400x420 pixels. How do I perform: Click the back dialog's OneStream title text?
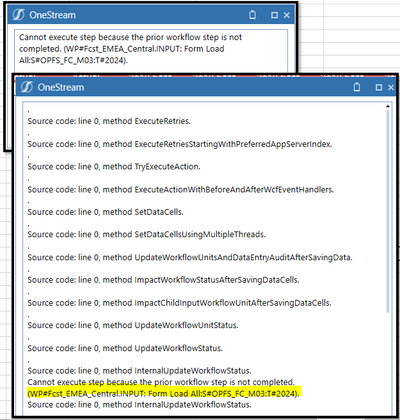click(x=53, y=15)
